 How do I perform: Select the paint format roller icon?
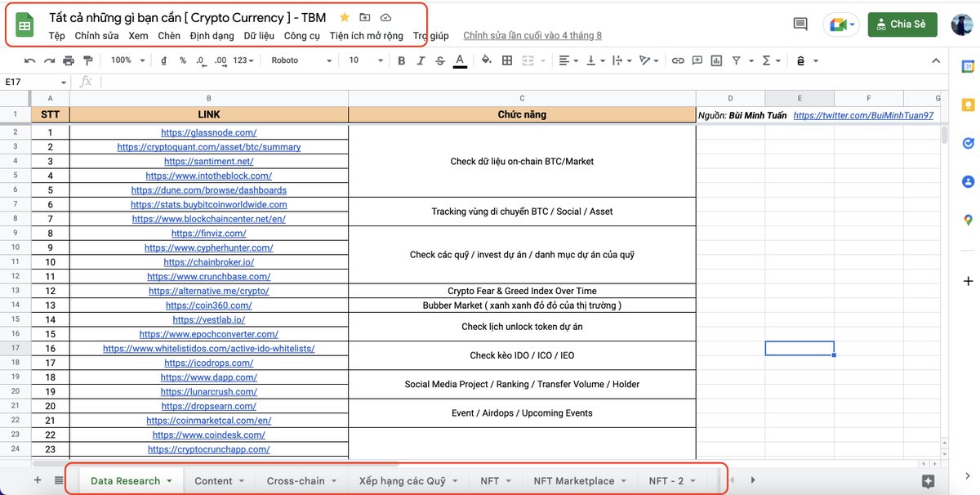pos(87,60)
